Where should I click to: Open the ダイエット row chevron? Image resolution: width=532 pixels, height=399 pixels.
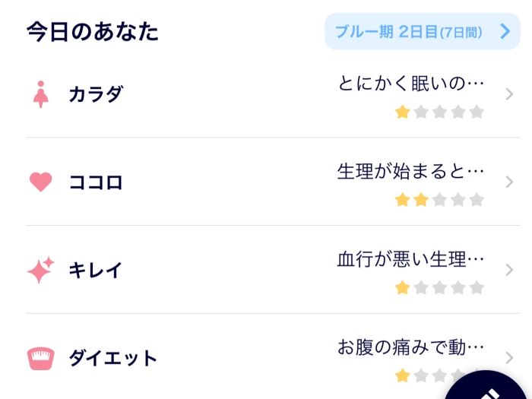click(x=509, y=357)
